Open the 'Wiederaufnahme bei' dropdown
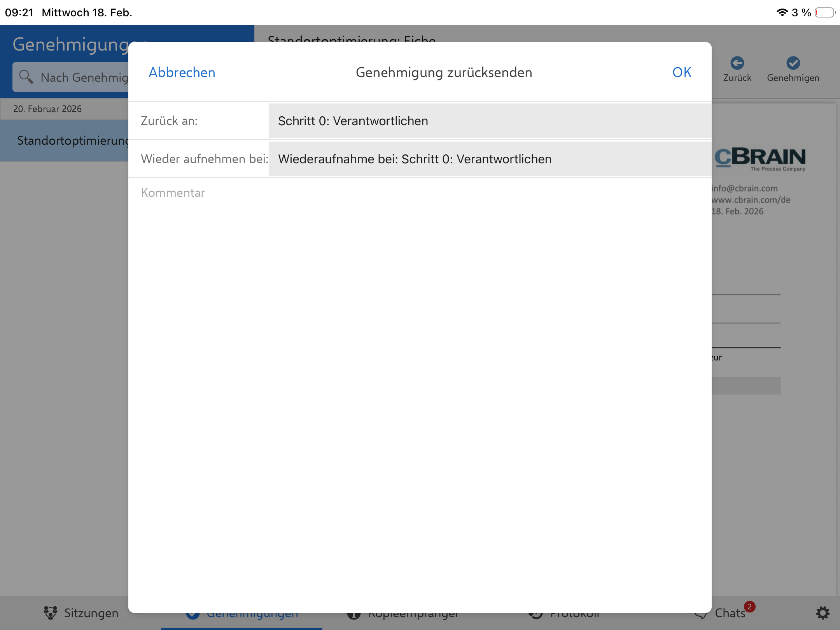The image size is (840, 630). point(489,159)
